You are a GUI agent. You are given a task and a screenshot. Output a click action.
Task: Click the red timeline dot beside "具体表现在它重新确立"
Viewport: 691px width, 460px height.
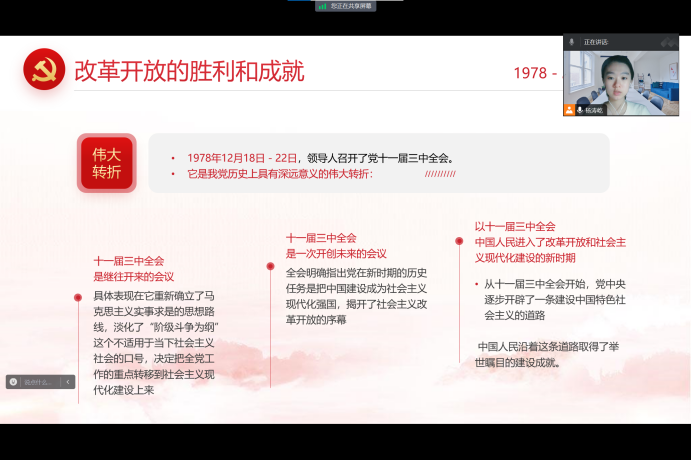coord(78,297)
